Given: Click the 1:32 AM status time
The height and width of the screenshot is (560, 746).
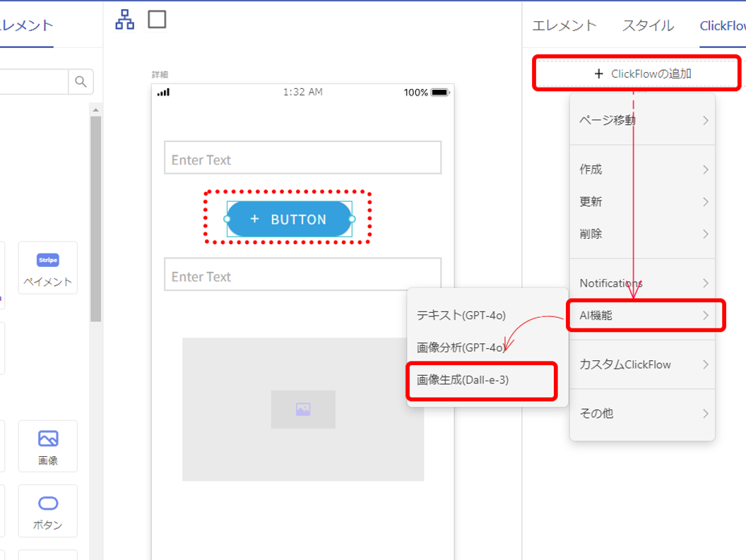Looking at the screenshot, I should 302,93.
